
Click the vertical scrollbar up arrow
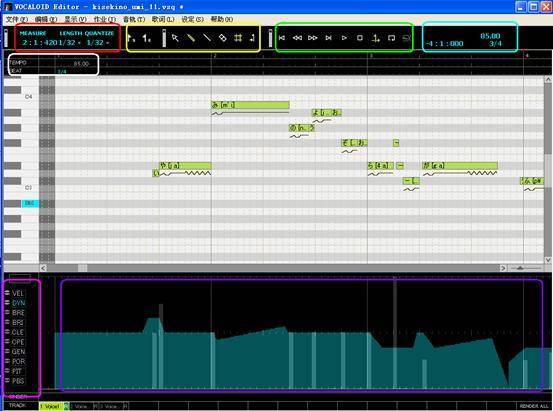[548, 80]
